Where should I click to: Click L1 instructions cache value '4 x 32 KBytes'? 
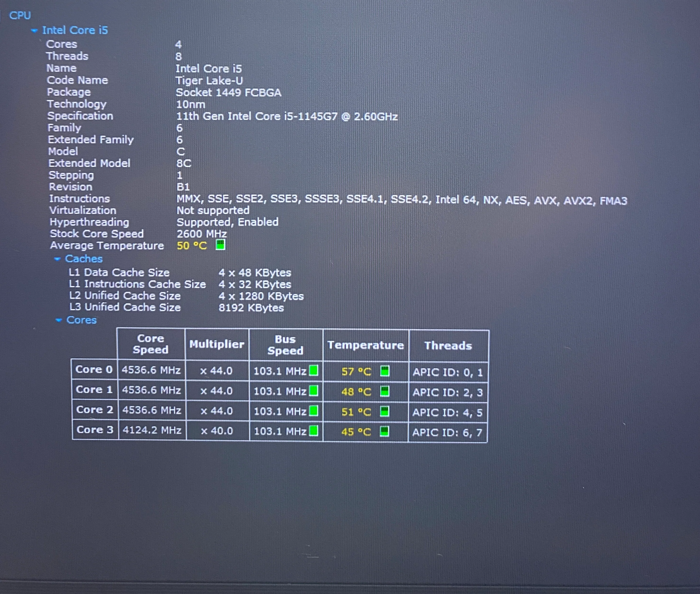pos(255,285)
